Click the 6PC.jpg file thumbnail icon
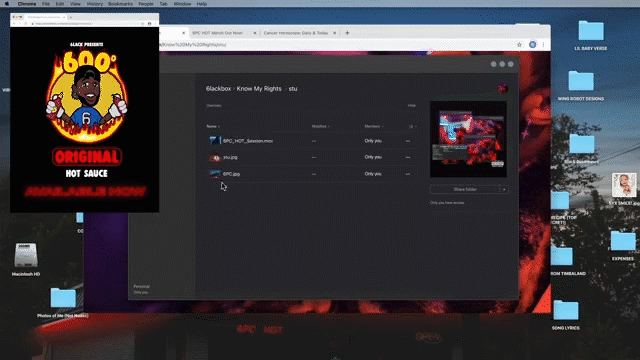This screenshot has width=640, height=360. click(x=215, y=174)
